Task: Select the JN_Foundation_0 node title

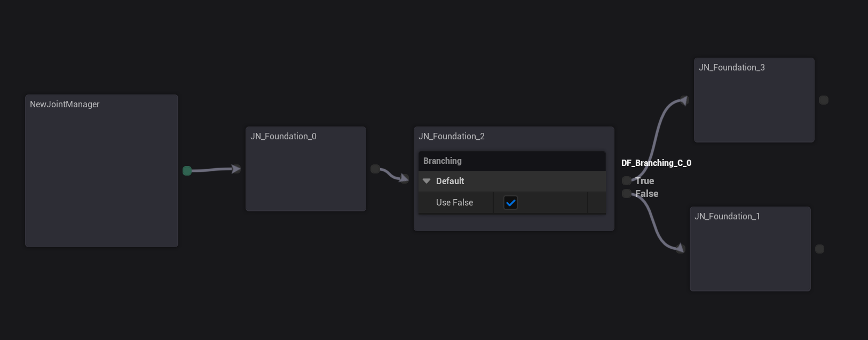Action: pos(283,137)
